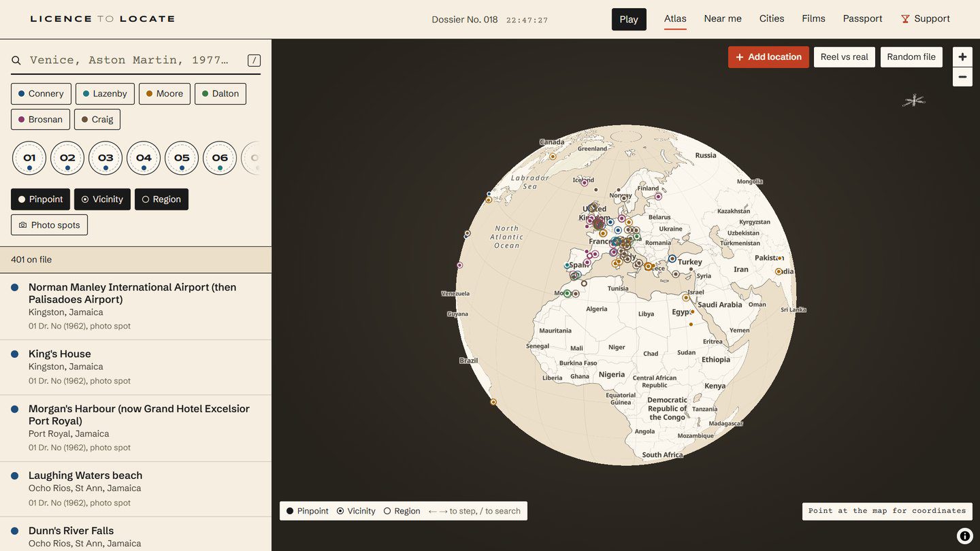Toggle the Dalton actor filter
This screenshot has width=980, height=551.
220,94
